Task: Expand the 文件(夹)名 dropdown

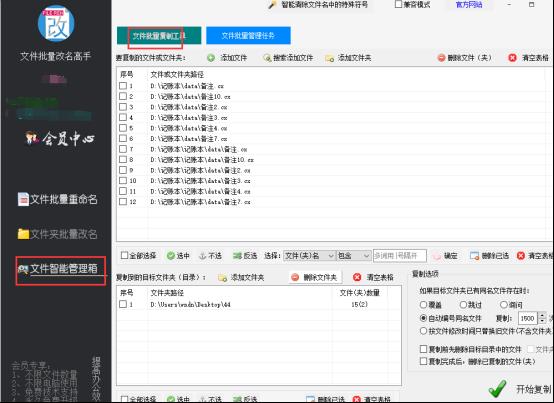Action: (331, 255)
